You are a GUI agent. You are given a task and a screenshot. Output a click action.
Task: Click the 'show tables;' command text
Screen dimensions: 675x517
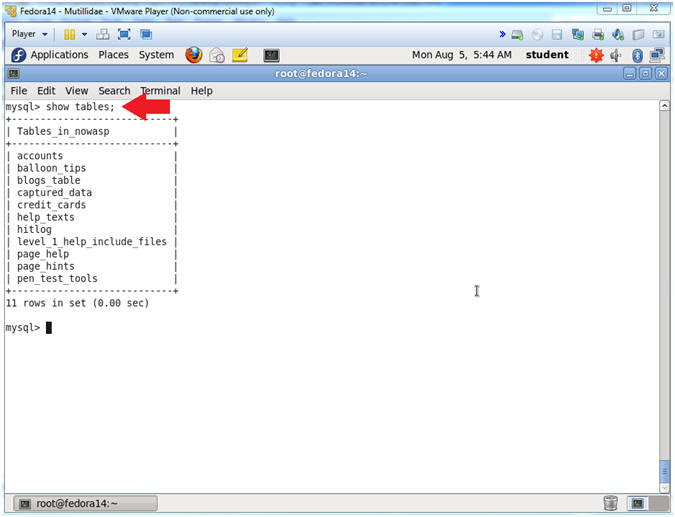tap(81, 107)
